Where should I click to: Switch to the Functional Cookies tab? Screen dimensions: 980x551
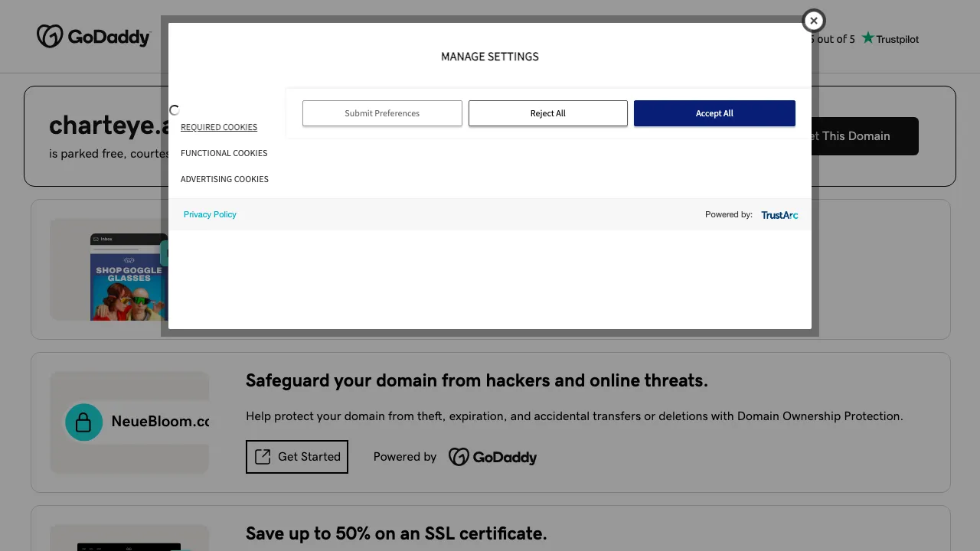point(224,153)
